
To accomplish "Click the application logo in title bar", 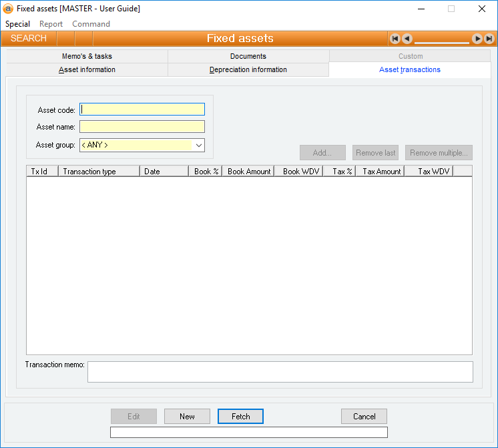I will point(8,9).
